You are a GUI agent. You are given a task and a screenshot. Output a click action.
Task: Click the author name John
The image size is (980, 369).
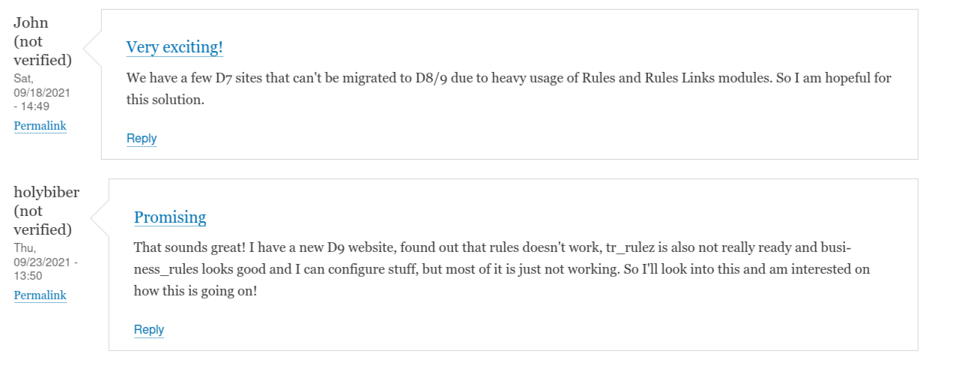pos(31,22)
